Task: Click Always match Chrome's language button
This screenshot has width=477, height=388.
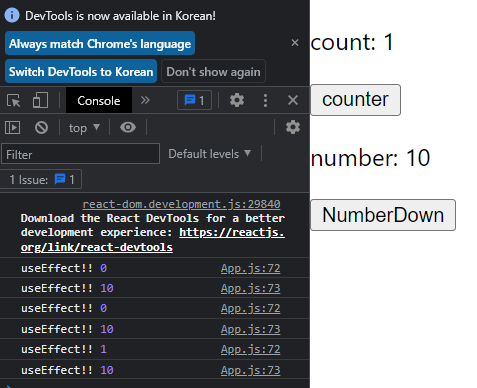Action: click(x=100, y=43)
